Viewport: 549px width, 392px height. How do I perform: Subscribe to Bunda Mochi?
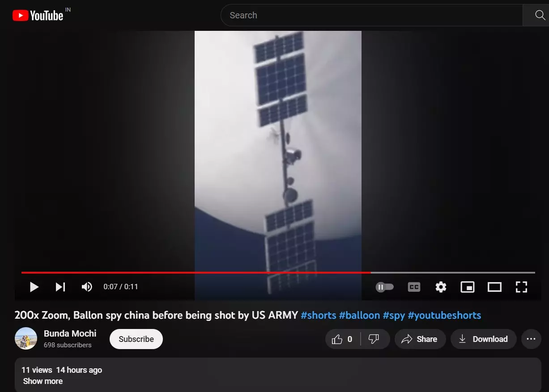click(x=136, y=339)
